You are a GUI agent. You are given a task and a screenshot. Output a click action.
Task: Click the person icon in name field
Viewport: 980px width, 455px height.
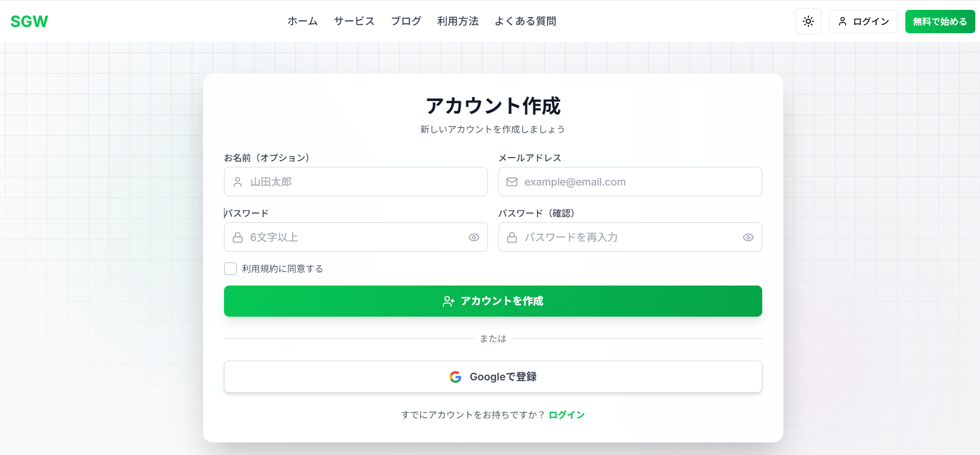pyautogui.click(x=237, y=182)
